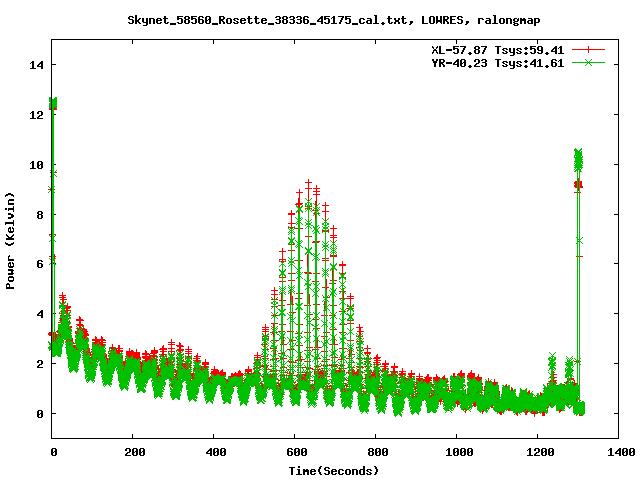Click the x-axis tick label 1200
Image resolution: width=640 pixels, height=480 pixels.
(x=540, y=452)
